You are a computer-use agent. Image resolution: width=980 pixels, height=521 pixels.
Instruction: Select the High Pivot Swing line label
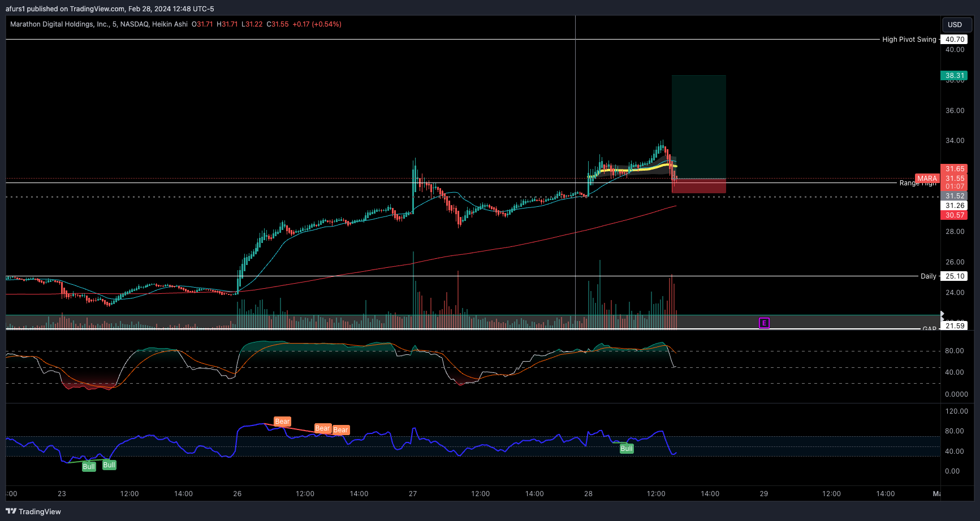click(x=909, y=40)
